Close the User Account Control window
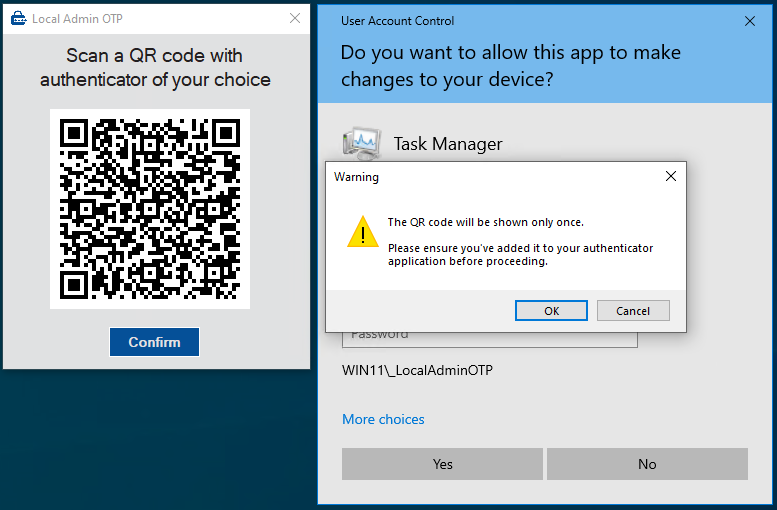This screenshot has height=510, width=777. 750,21
